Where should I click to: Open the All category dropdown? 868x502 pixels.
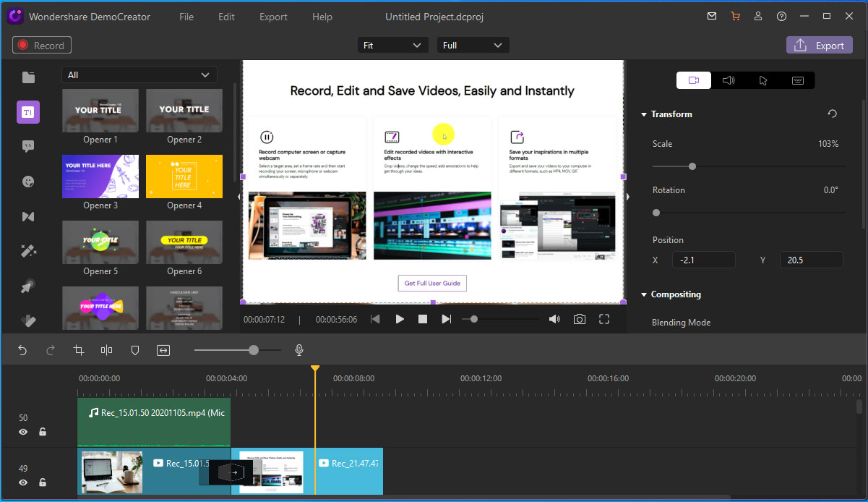coord(139,75)
